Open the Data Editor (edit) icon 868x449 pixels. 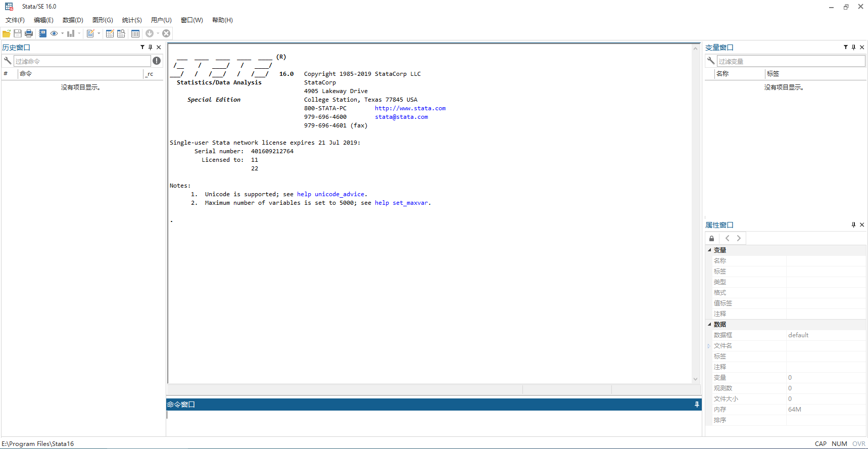coord(110,33)
